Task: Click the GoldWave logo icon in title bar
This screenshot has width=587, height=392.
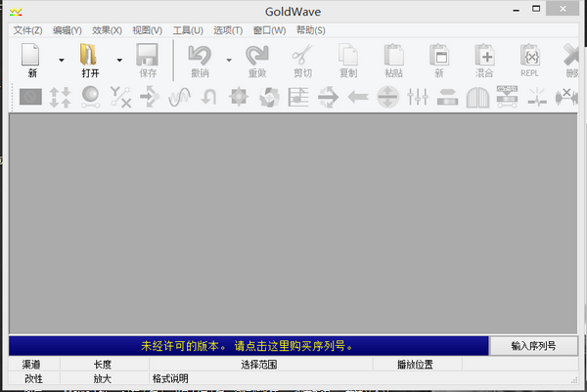Action: point(16,13)
